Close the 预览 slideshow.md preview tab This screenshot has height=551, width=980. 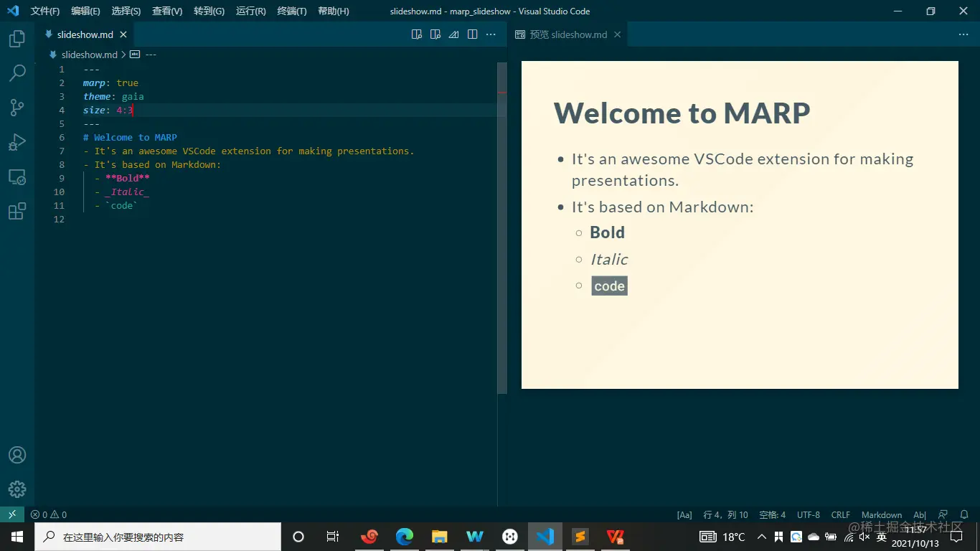click(617, 34)
